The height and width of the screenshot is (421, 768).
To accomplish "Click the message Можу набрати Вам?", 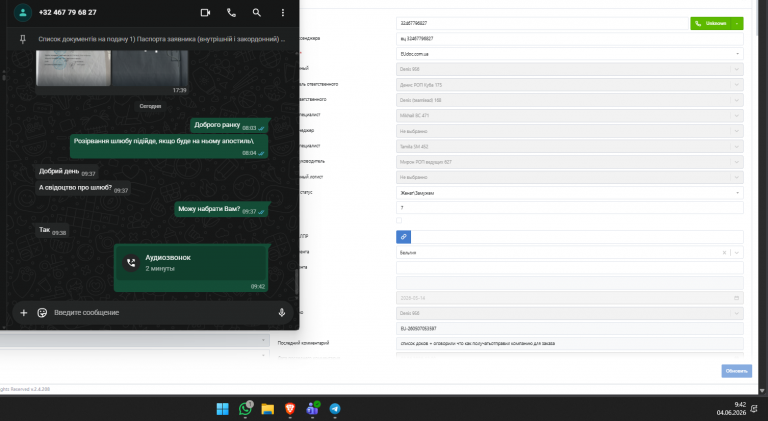I will tap(222, 210).
